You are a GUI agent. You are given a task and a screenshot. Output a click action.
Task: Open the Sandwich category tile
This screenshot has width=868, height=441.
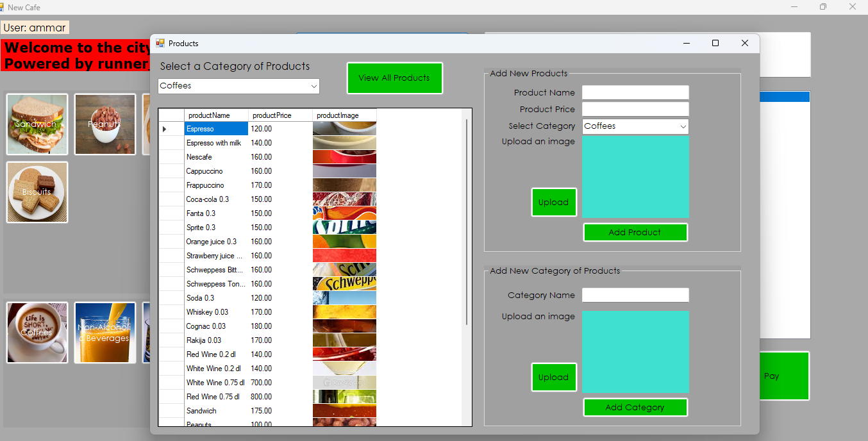37,124
